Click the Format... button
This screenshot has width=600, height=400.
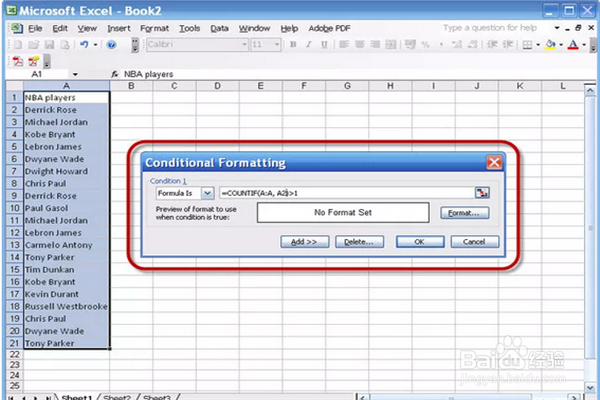tap(464, 213)
